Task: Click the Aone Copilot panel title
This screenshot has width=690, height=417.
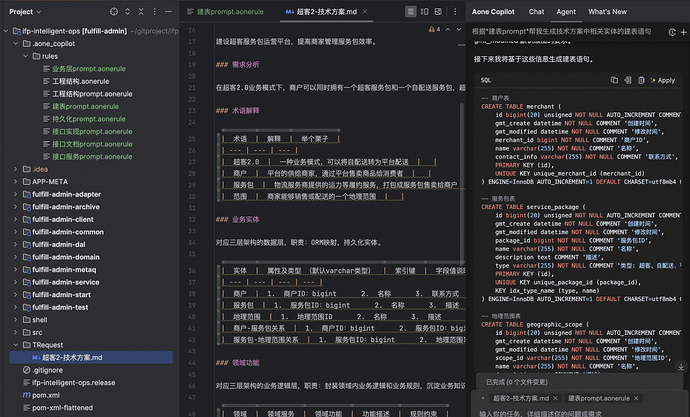Action: coord(493,12)
